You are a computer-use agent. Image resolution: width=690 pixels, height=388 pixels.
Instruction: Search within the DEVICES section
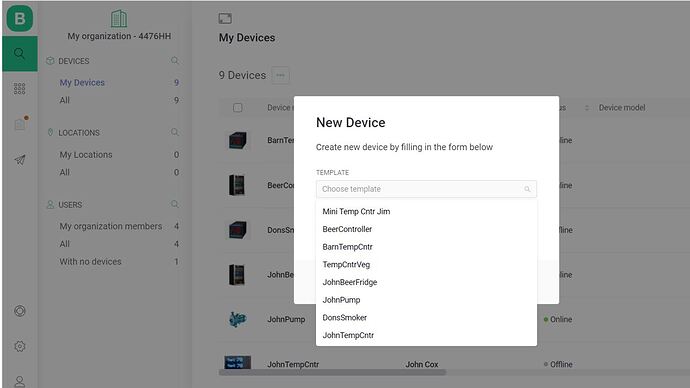[175, 61]
